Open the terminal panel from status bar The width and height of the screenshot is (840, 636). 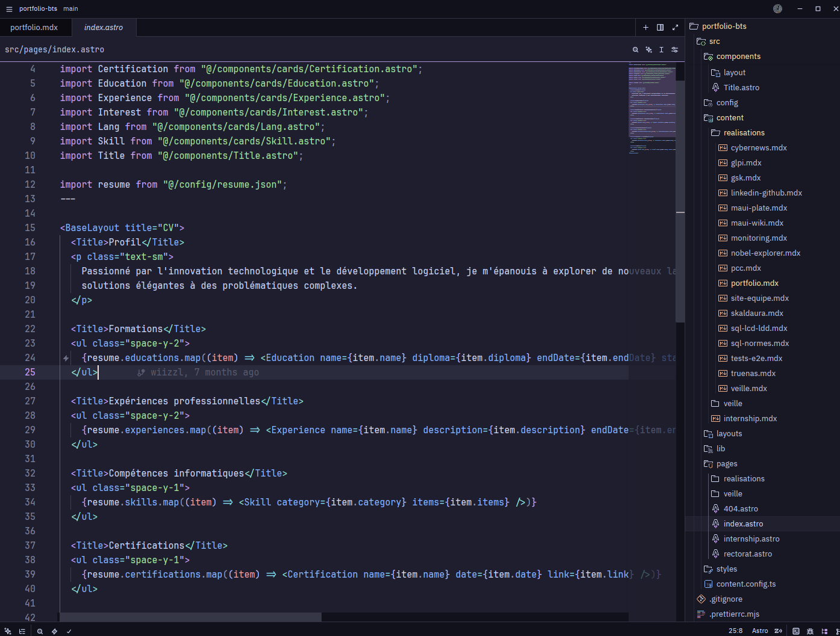(x=796, y=631)
